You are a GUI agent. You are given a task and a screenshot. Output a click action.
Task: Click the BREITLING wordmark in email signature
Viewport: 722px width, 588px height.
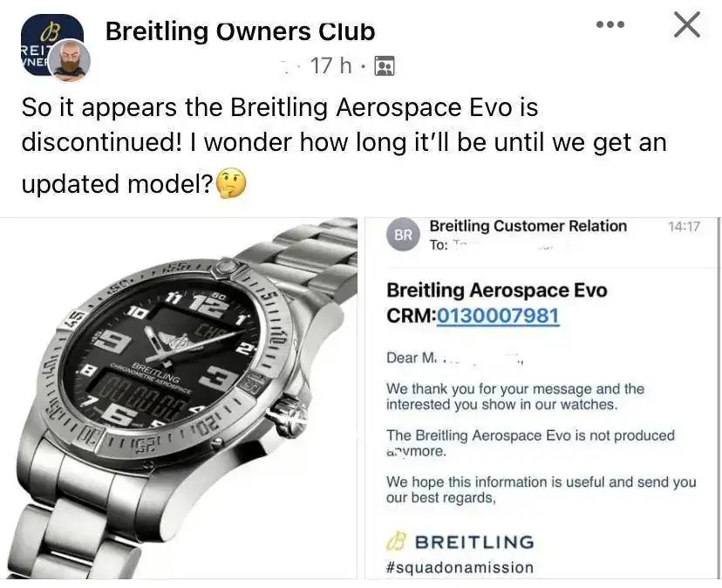click(x=474, y=542)
